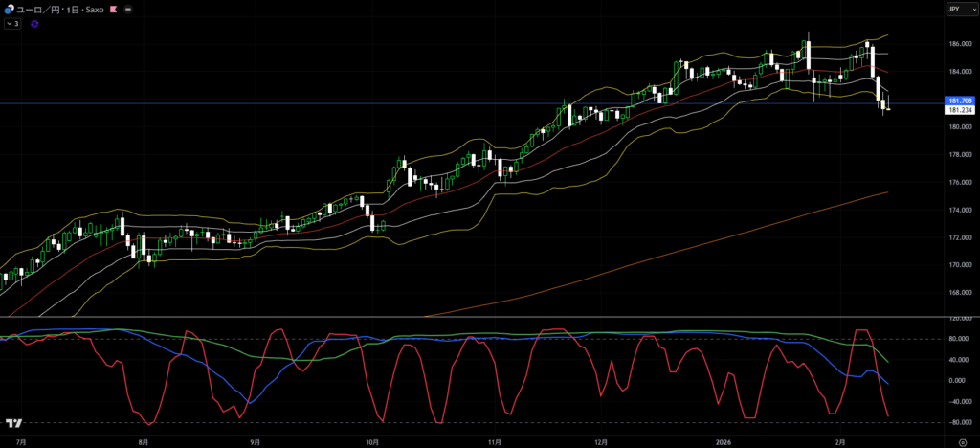The width and height of the screenshot is (980, 448).
Task: Click the purple circular indicator icon
Action: click(35, 23)
